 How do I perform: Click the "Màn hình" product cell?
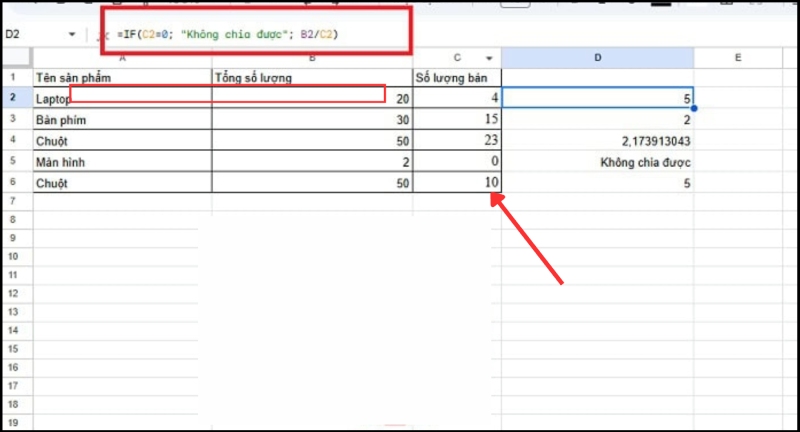(x=121, y=161)
